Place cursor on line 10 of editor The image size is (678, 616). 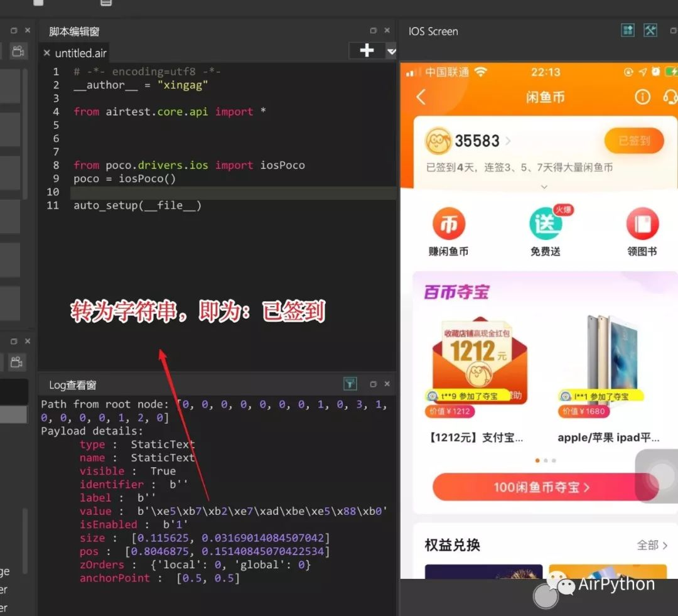pos(234,193)
